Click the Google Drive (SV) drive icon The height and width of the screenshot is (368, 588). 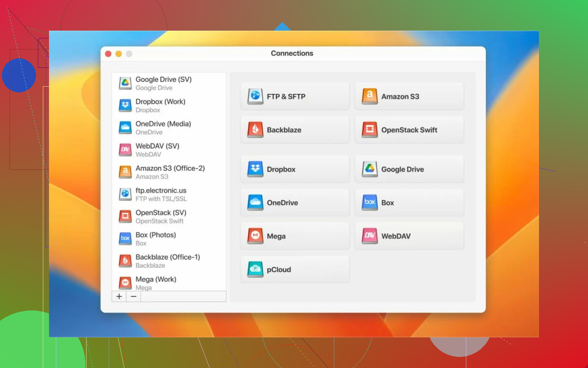click(x=125, y=83)
